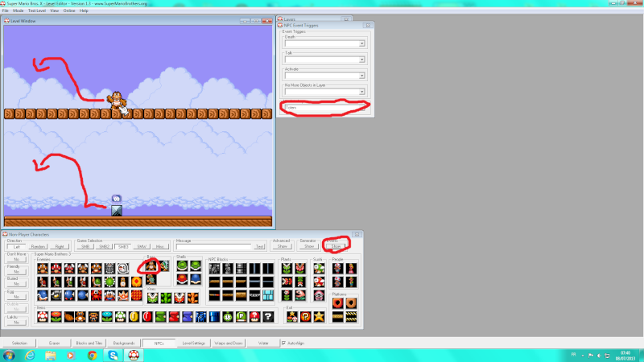The width and height of the screenshot is (644, 362).
Task: Choose the stopwatch timer item
Action: click(x=228, y=317)
